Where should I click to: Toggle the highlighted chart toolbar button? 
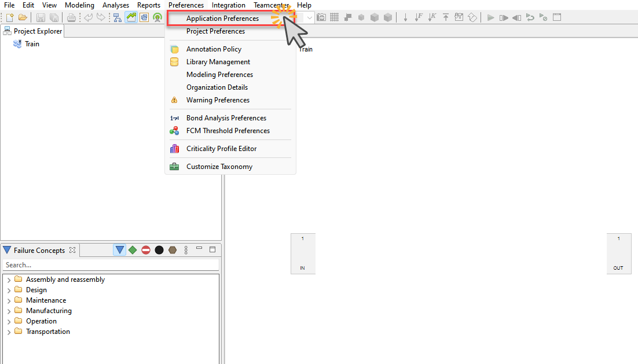[x=131, y=17]
